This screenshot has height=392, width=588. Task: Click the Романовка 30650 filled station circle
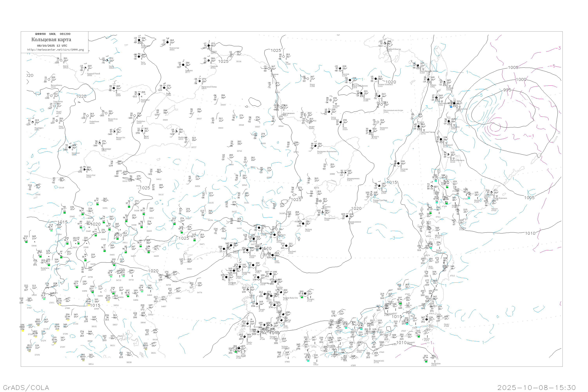point(139,40)
